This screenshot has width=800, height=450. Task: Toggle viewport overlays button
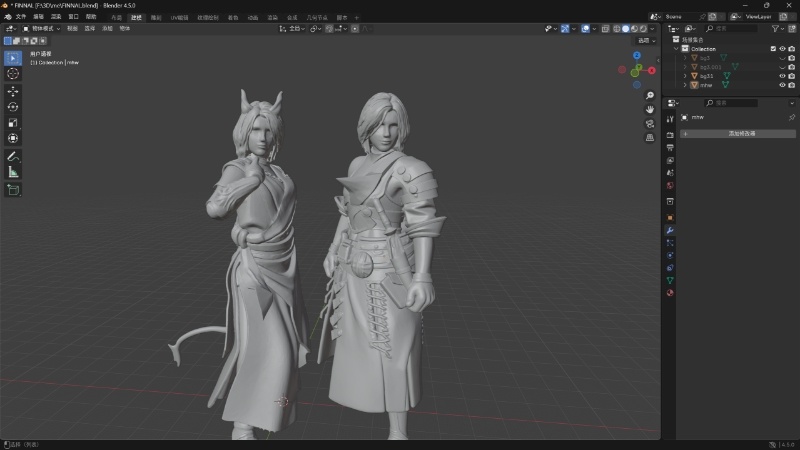585,29
